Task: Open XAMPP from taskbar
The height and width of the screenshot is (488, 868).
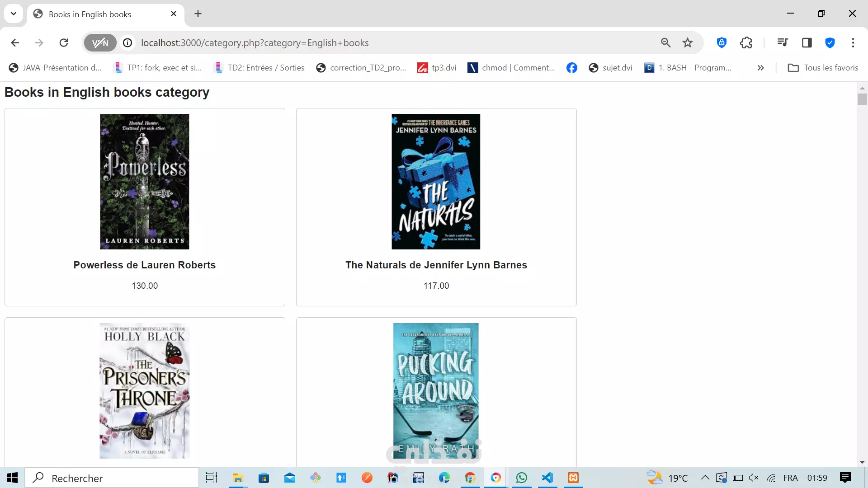Action: [x=573, y=478]
